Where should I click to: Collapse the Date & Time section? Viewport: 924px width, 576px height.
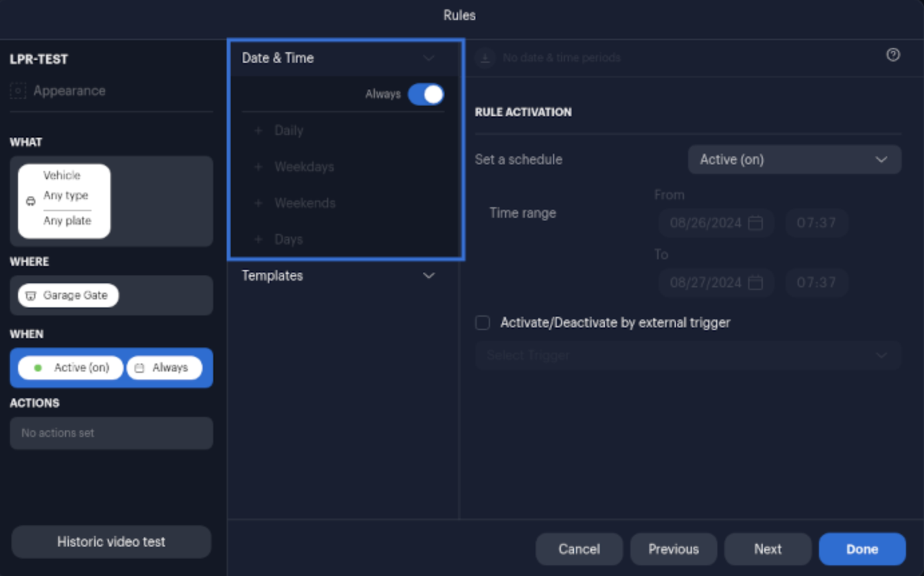click(429, 58)
